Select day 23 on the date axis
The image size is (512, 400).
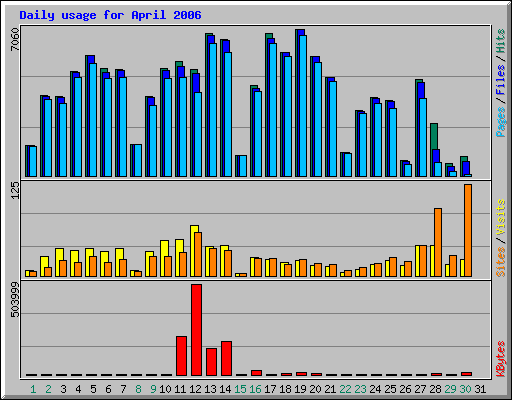tap(360, 389)
